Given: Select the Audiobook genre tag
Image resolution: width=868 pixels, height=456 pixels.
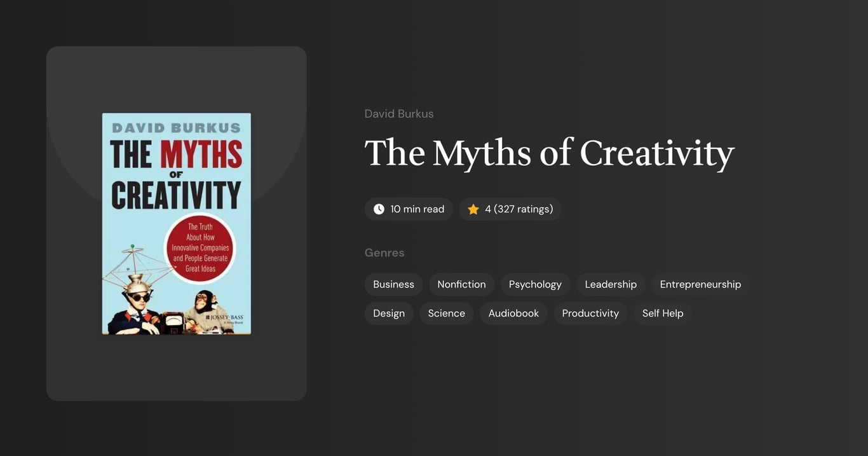Looking at the screenshot, I should click(513, 313).
